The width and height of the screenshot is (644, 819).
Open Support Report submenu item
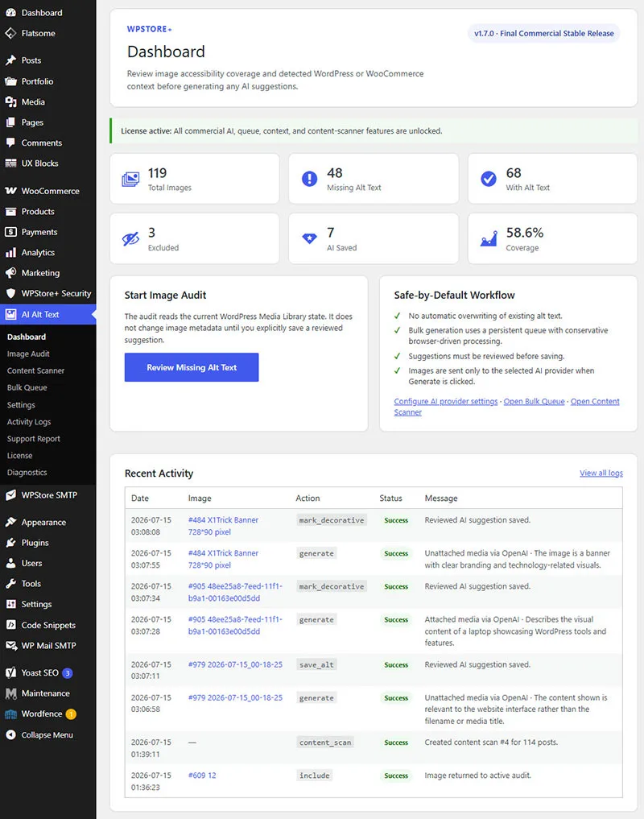(x=34, y=439)
